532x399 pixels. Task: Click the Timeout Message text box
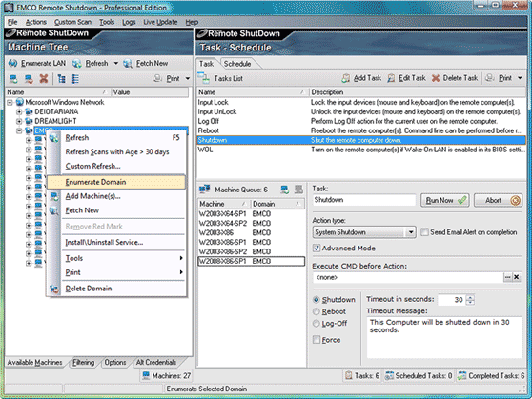[444, 337]
